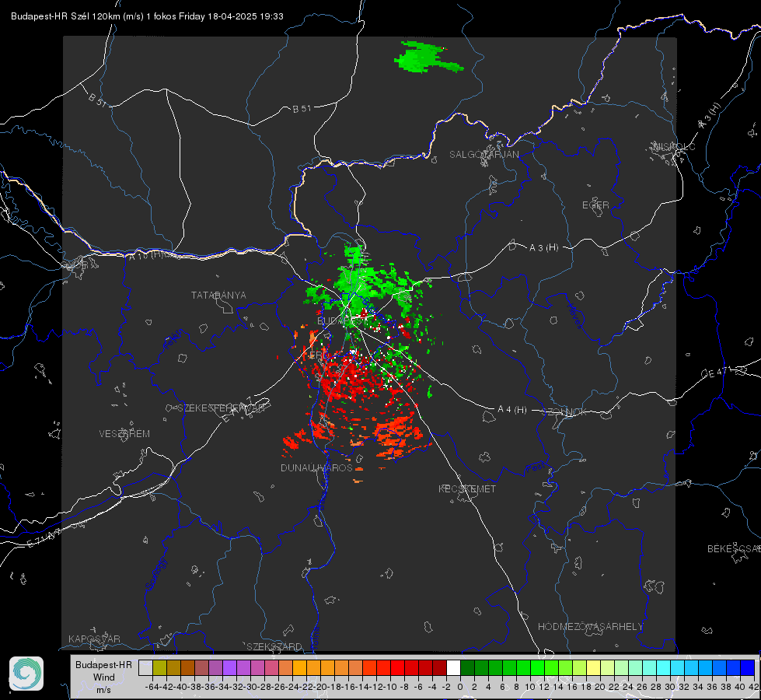Click the swirl logo icon beside the legend
Viewport: 761px width, 700px height.
26,674
